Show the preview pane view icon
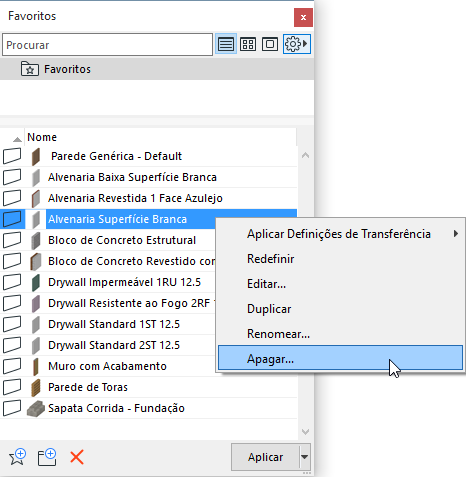This screenshot has width=466, height=477. 270,44
